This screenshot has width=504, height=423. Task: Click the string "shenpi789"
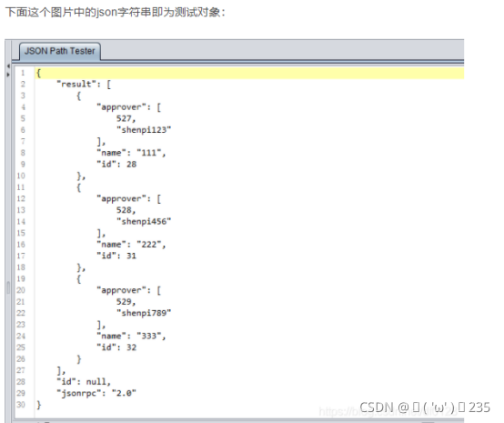pyautogui.click(x=144, y=313)
